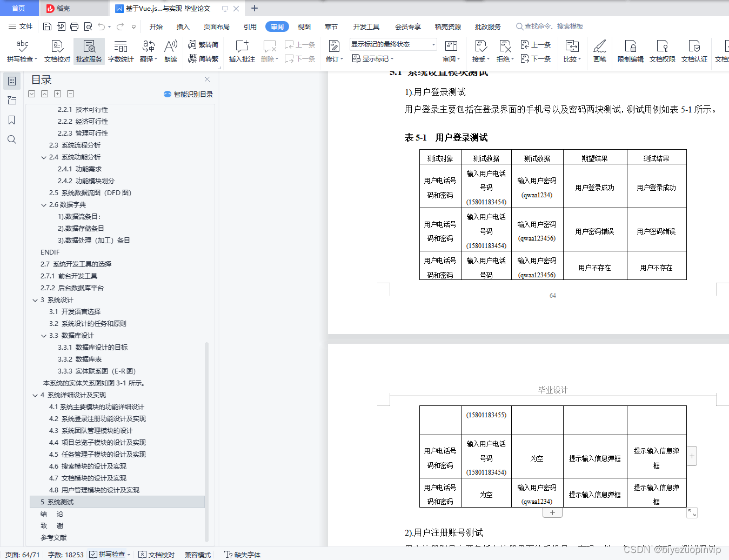Open the compare documents (比较) tool
Image resolution: width=729 pixels, height=560 pixels.
tap(572, 51)
